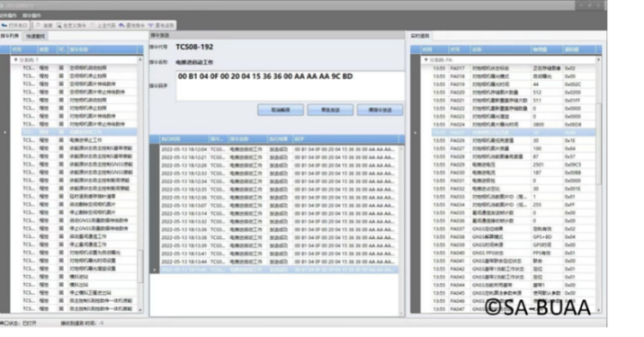This screenshot has height=337, width=644.
Task: Open the 指令操作 menu
Action: pos(31,15)
